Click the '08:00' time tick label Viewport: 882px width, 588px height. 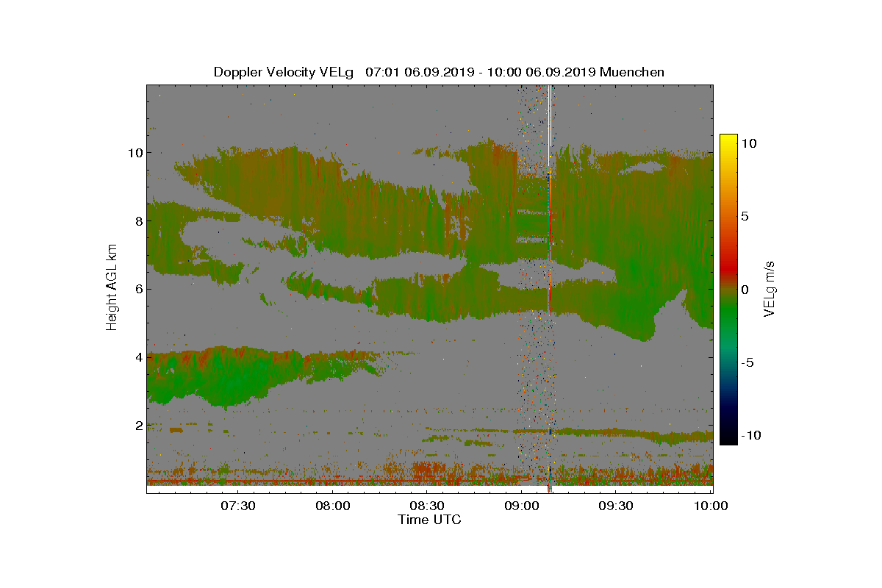332,506
